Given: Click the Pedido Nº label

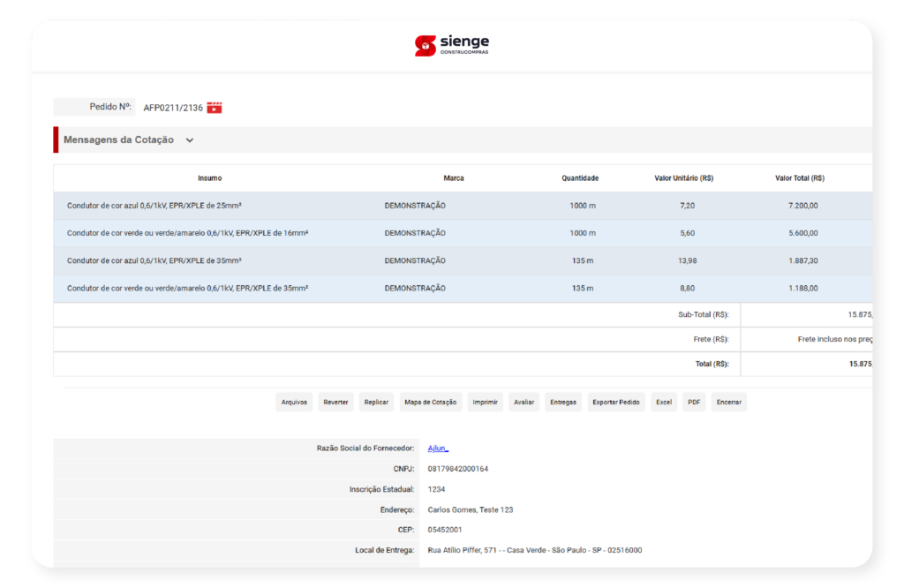Looking at the screenshot, I should click(x=110, y=107).
